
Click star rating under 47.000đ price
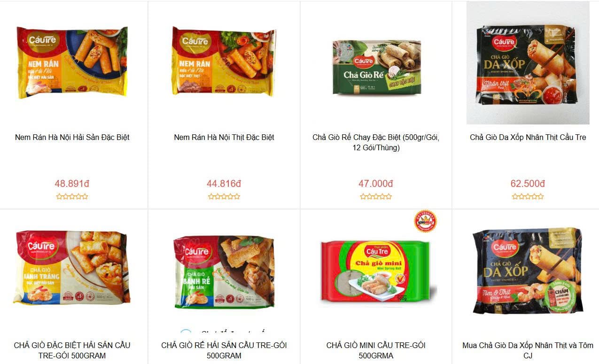(x=376, y=197)
